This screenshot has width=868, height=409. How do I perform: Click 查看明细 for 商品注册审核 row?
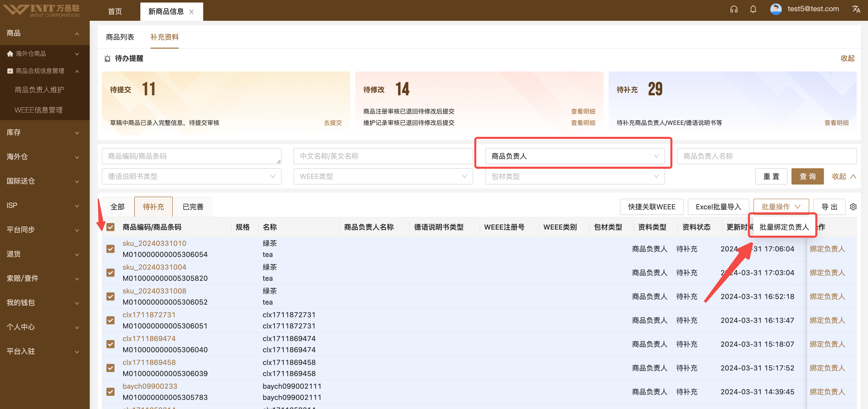coord(583,111)
